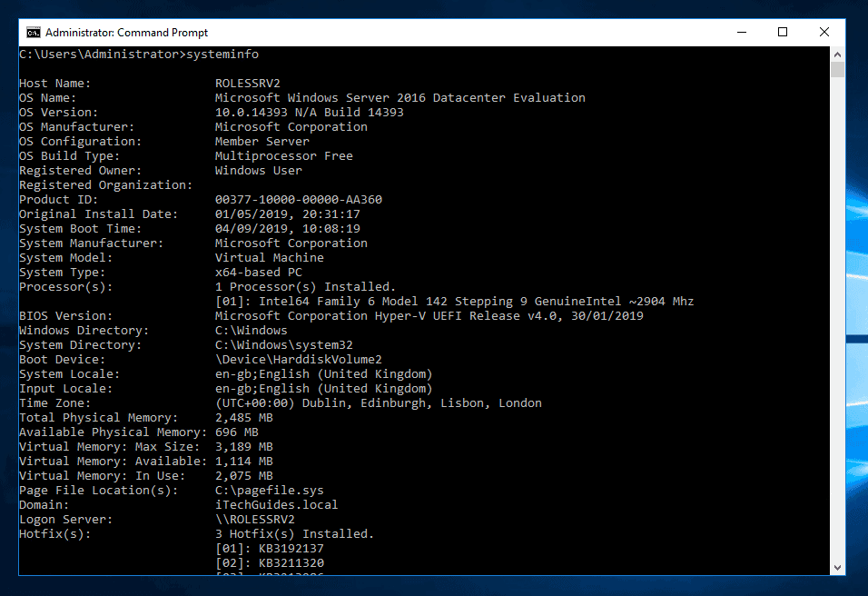868x596 pixels.
Task: Click boot device '\Device\HarddiskVolume2'
Action: (x=299, y=360)
